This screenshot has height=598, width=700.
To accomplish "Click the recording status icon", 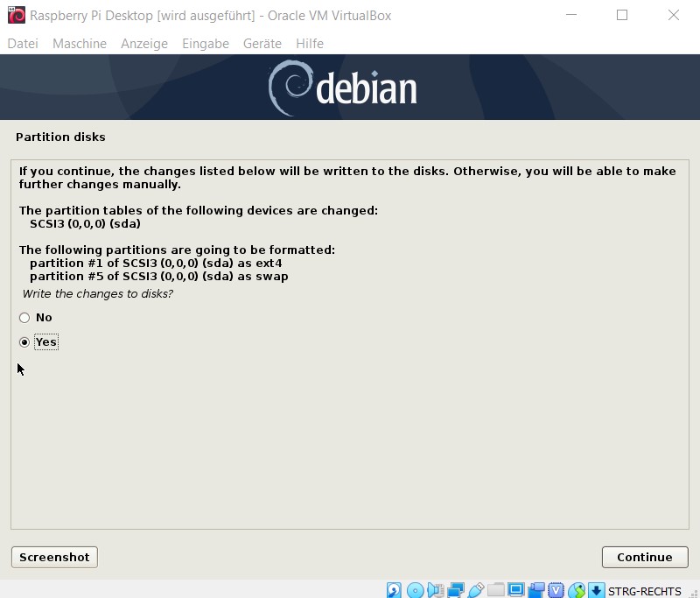I will click(536, 590).
